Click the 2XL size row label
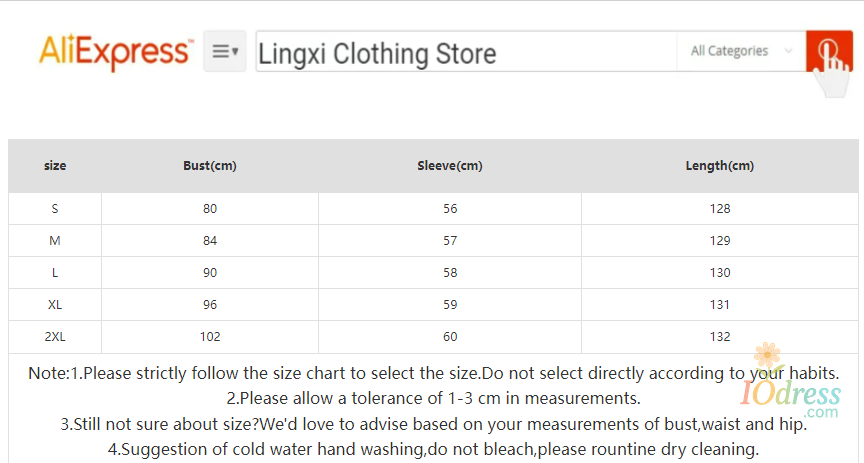Viewport: 864px width, 463px height. click(x=55, y=337)
